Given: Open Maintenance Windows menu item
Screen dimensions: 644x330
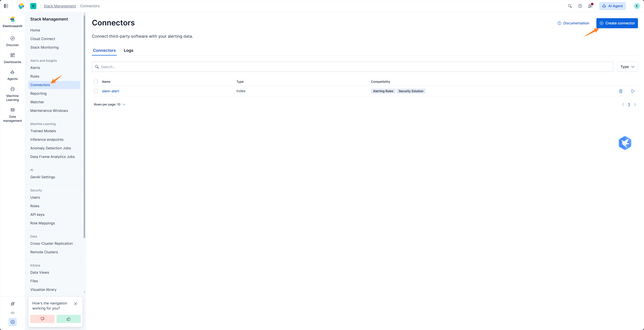Looking at the screenshot, I should point(49,111).
